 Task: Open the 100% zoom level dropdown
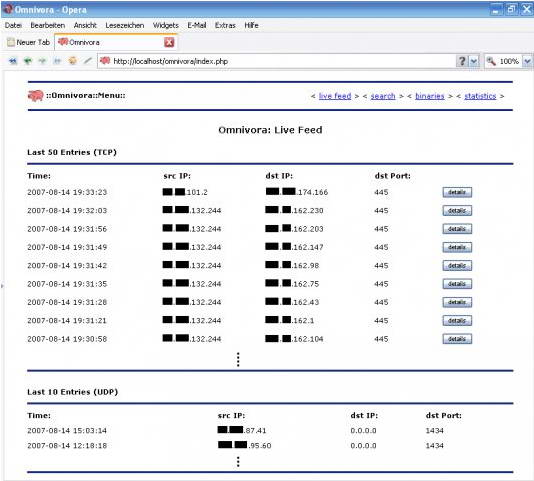click(528, 61)
